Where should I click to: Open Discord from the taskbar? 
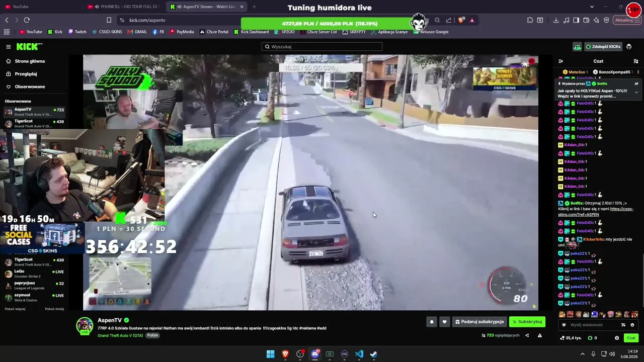pos(315,354)
